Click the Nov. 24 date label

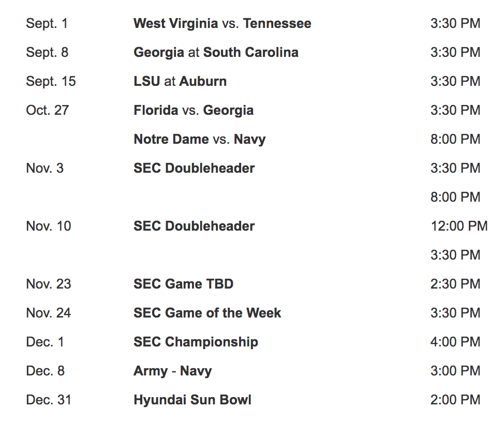[x=49, y=313]
